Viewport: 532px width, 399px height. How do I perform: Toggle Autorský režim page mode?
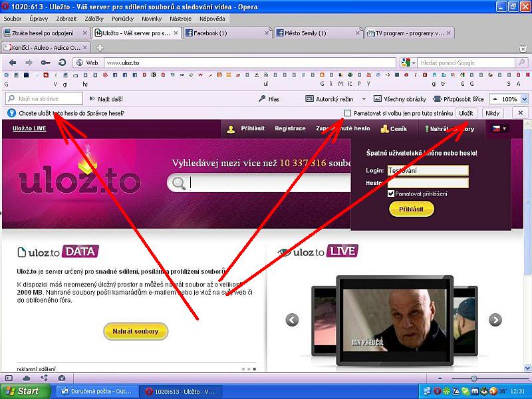329,98
